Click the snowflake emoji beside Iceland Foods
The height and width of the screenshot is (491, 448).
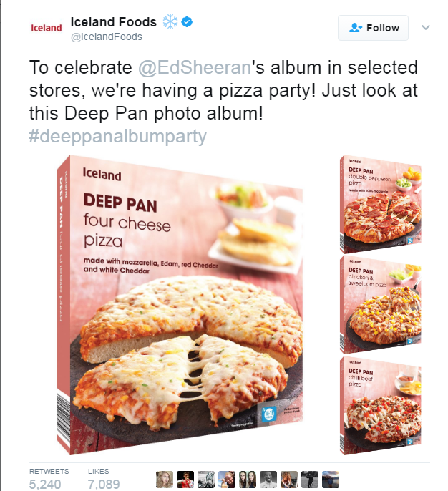[x=169, y=21]
